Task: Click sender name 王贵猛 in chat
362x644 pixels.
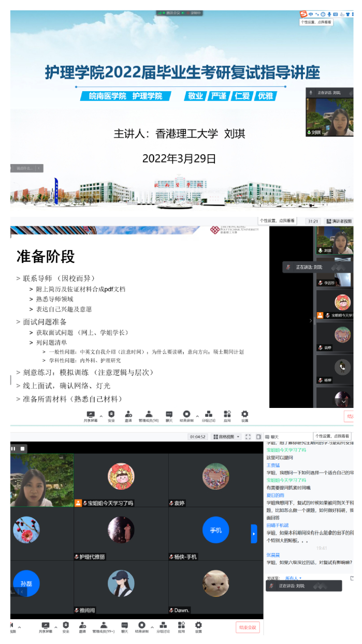Action: pos(273,465)
